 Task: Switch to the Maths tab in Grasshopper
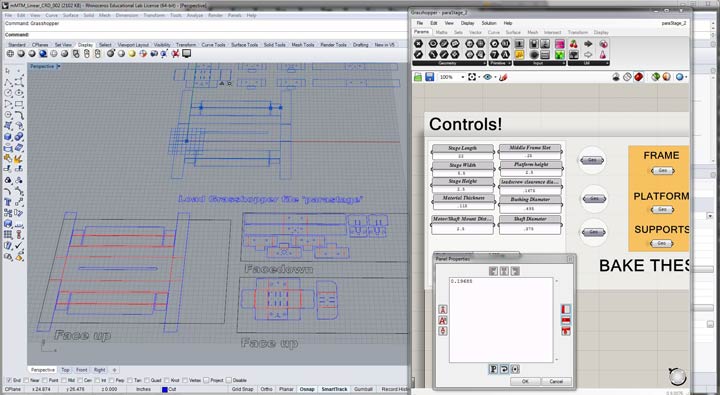(441, 32)
